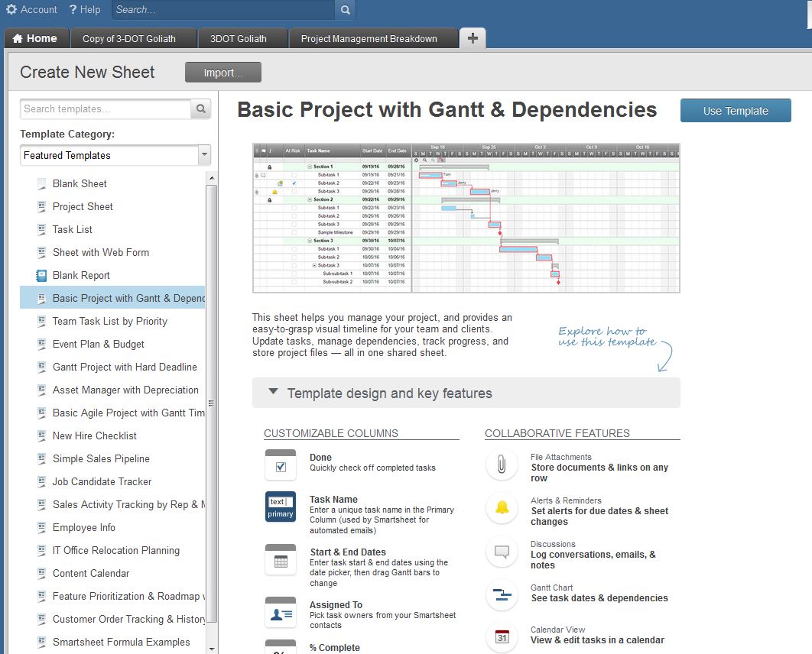Click the Calendar View icon
Image resolution: width=812 pixels, height=654 pixels.
pyautogui.click(x=502, y=637)
